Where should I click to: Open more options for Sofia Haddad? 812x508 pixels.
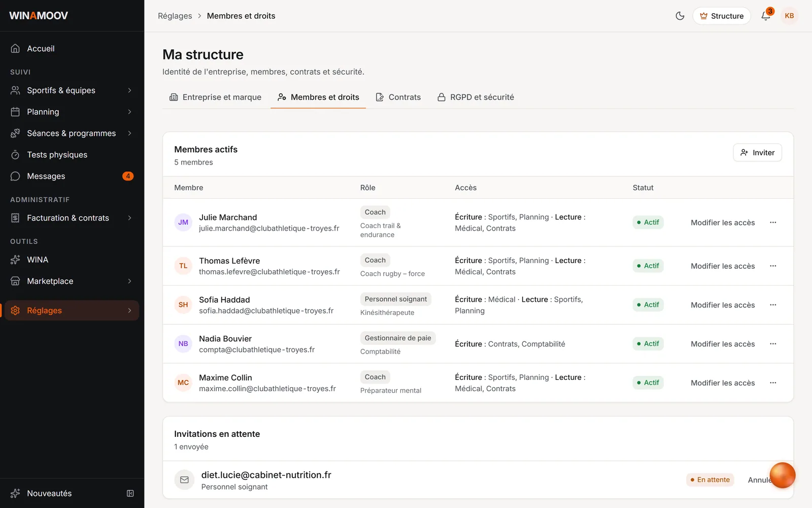click(x=773, y=305)
